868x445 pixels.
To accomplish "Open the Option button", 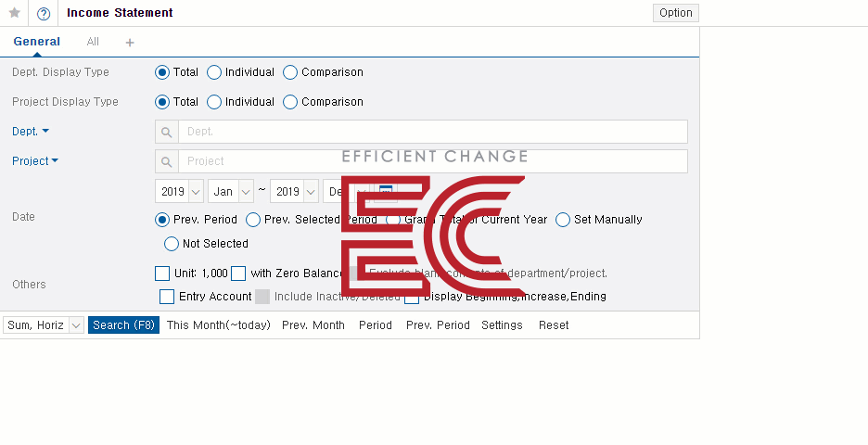I will tap(676, 13).
